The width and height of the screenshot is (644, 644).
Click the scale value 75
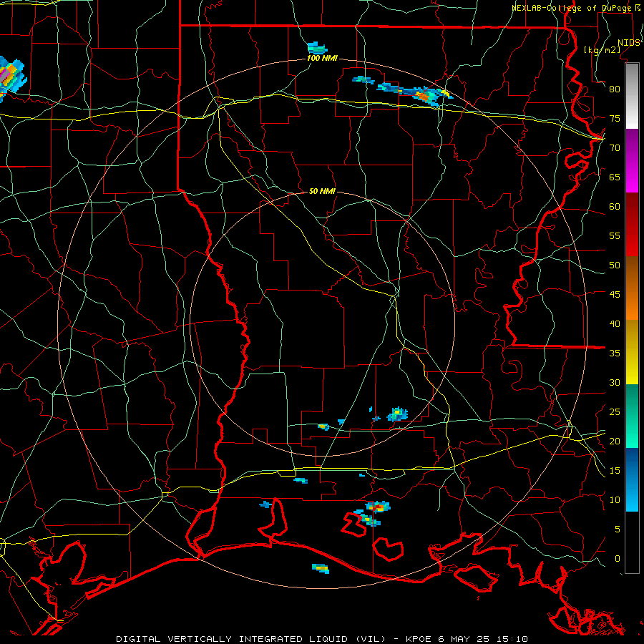(615, 118)
